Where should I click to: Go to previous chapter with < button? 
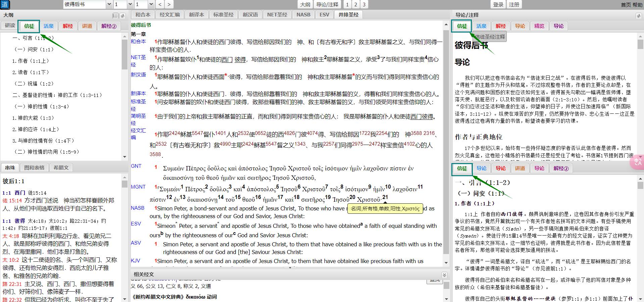[160, 4]
